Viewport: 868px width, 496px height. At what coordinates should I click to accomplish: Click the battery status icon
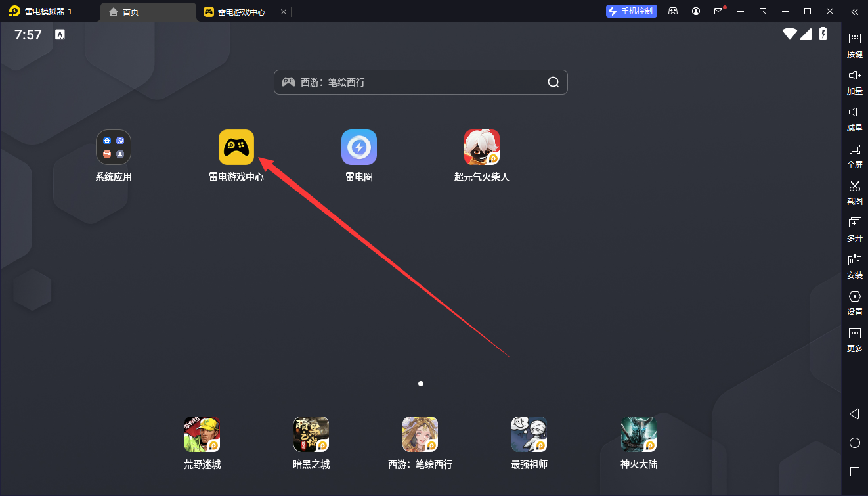[x=823, y=34]
